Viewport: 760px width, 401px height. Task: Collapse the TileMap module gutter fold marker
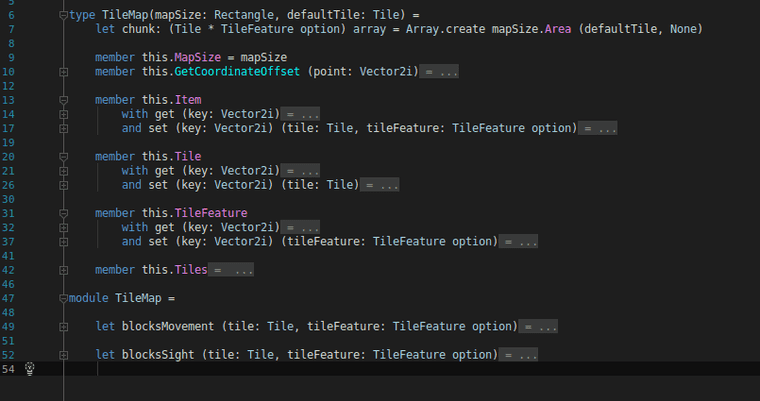click(63, 298)
